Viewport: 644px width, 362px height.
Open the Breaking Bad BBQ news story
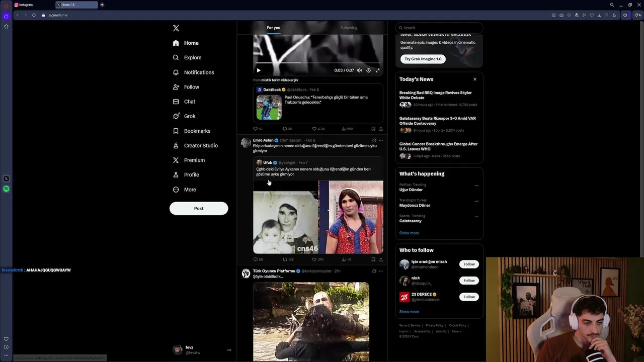(x=439, y=99)
